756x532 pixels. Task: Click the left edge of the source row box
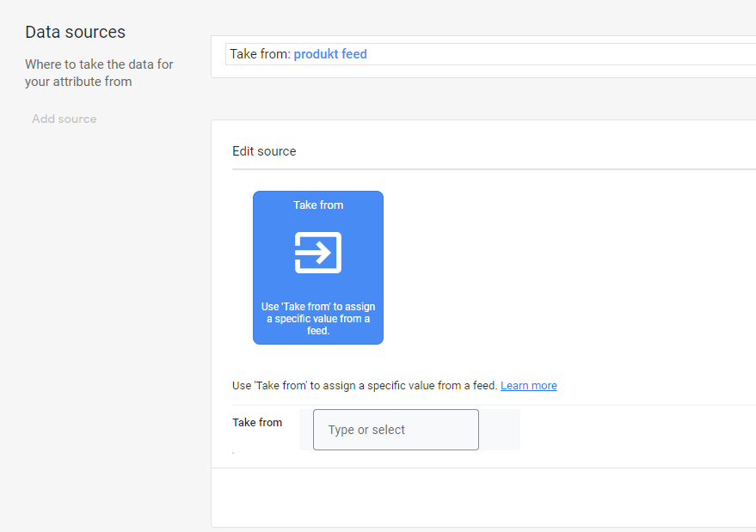tap(227, 54)
